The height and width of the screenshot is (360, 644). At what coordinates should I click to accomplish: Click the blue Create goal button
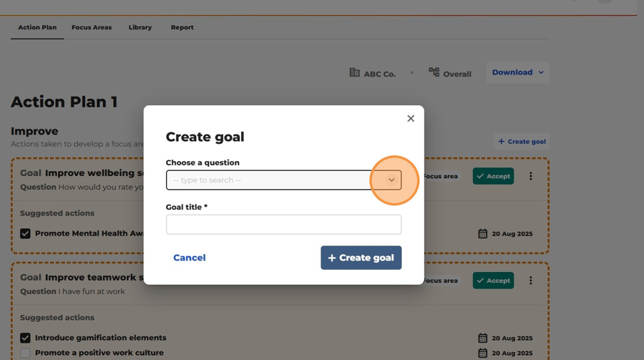[361, 258]
